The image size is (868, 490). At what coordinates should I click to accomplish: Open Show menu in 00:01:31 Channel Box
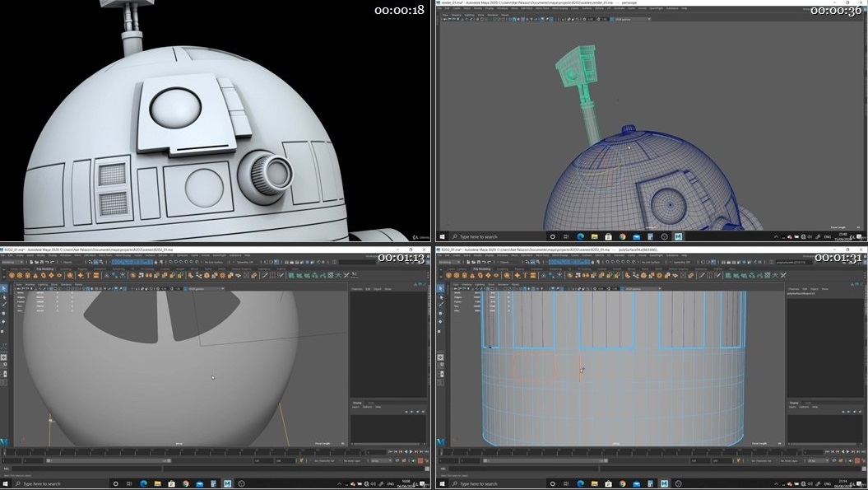point(825,289)
